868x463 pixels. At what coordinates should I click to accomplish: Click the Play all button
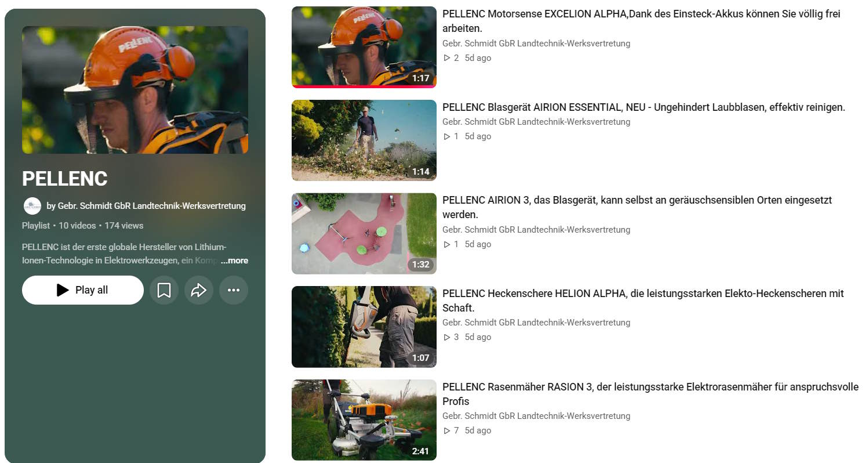[x=83, y=290]
